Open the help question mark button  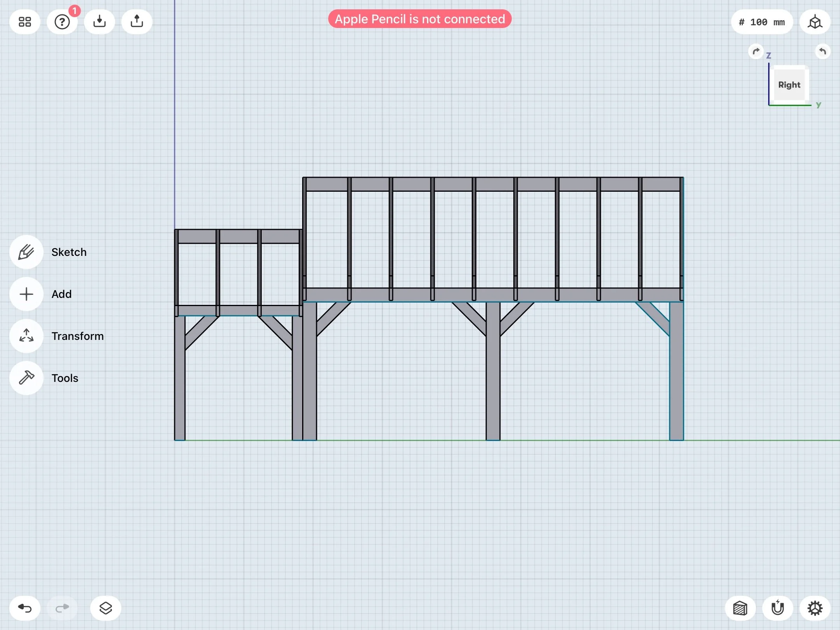pos(62,22)
